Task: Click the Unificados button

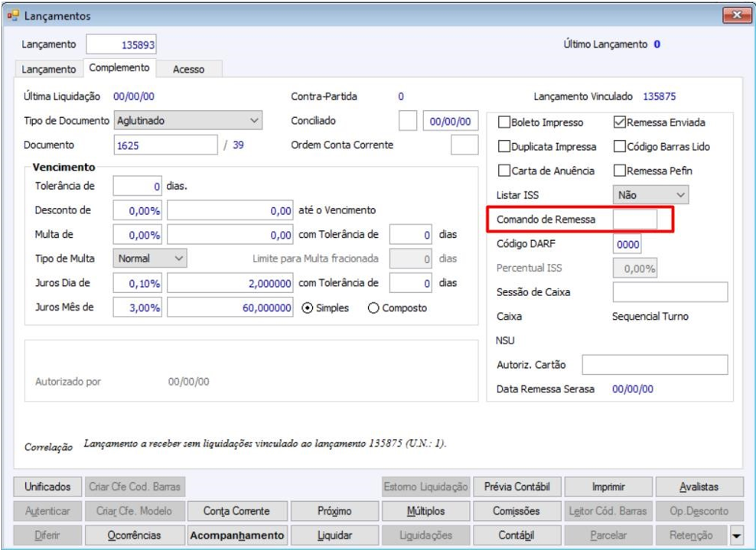Action: pyautogui.click(x=47, y=487)
